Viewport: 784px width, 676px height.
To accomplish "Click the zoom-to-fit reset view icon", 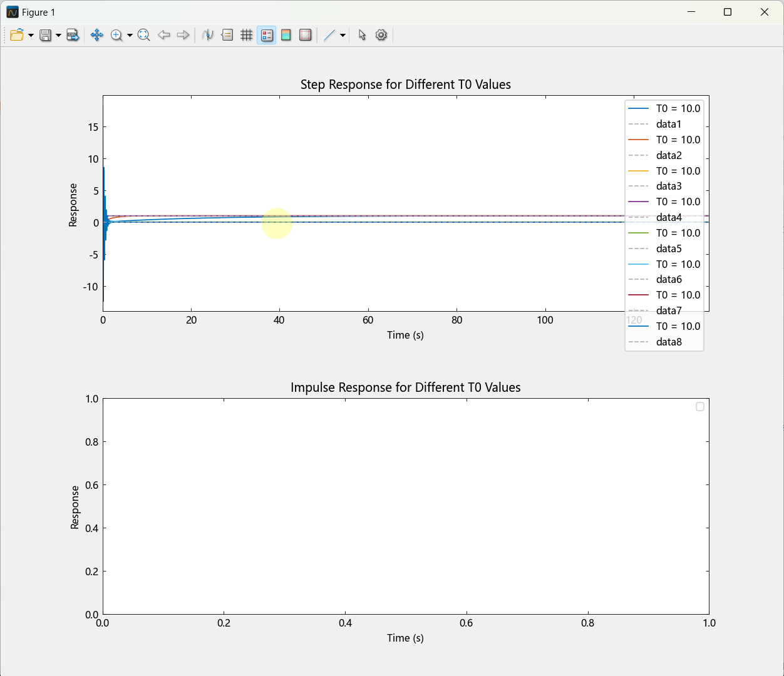I will click(x=143, y=35).
